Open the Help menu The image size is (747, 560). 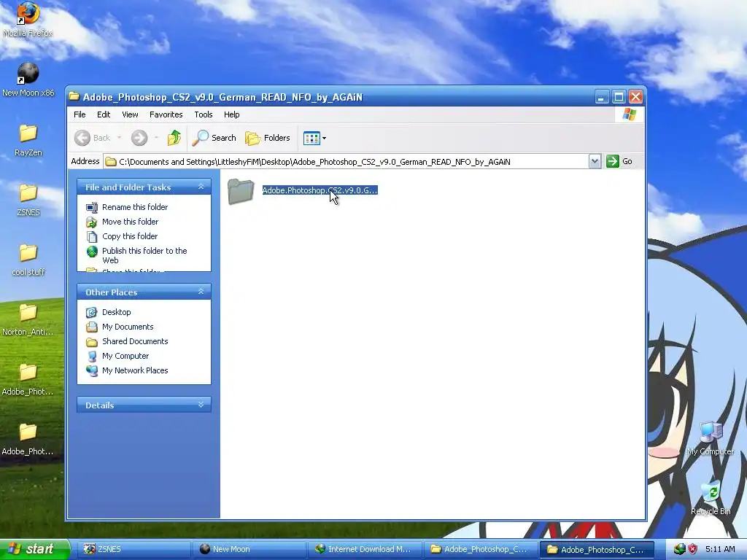(231, 114)
